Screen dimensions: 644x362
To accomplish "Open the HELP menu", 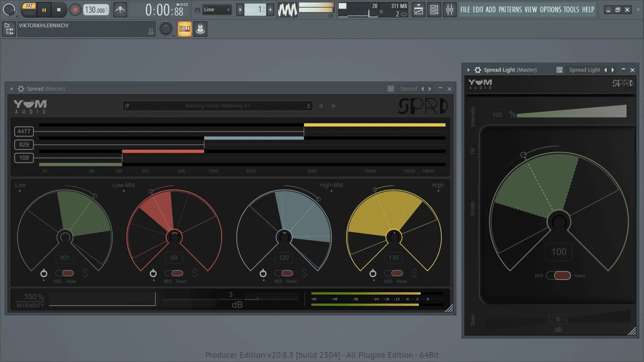I will point(588,9).
